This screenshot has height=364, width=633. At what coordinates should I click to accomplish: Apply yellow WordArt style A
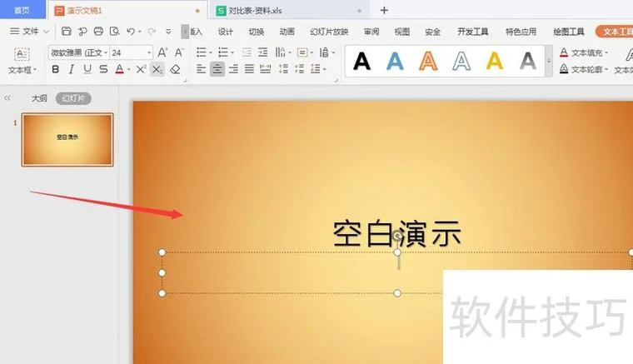(495, 62)
